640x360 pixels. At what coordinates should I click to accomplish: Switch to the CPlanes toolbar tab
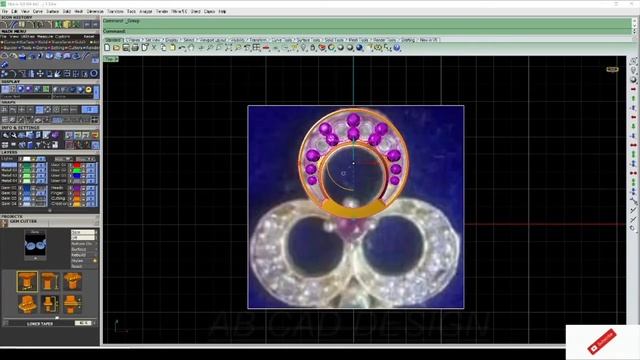pos(133,40)
